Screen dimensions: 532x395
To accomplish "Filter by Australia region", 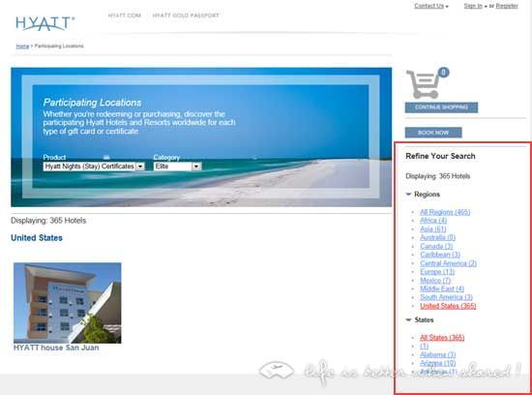I will click(x=437, y=237).
